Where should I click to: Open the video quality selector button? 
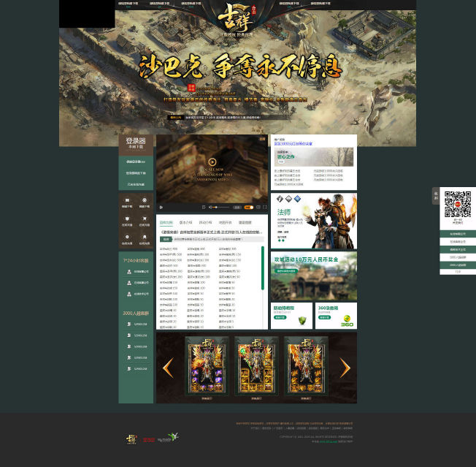tap(237, 208)
